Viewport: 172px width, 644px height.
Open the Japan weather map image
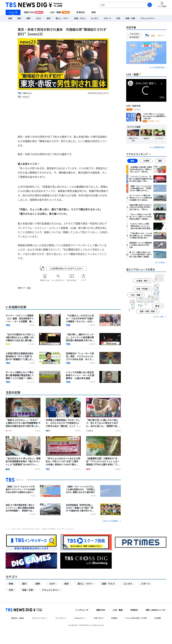[x=146, y=53]
